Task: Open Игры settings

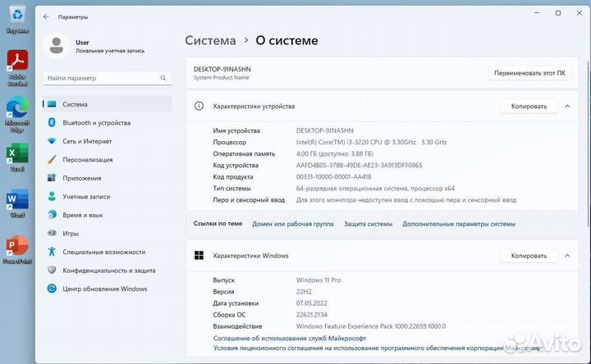Action: 71,234
